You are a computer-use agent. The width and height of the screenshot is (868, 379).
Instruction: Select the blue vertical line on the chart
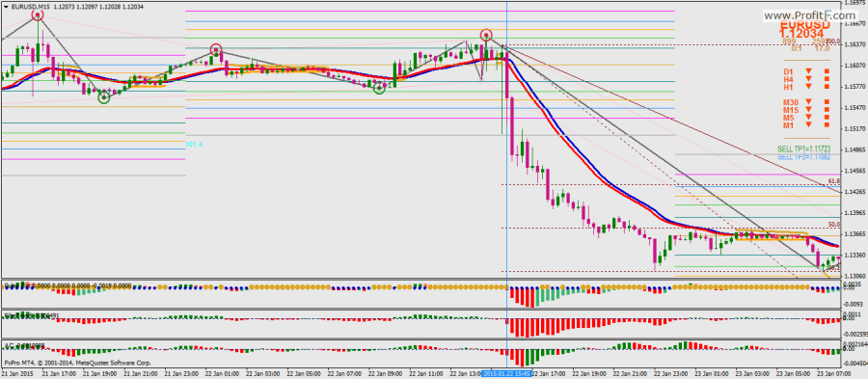(x=506, y=166)
